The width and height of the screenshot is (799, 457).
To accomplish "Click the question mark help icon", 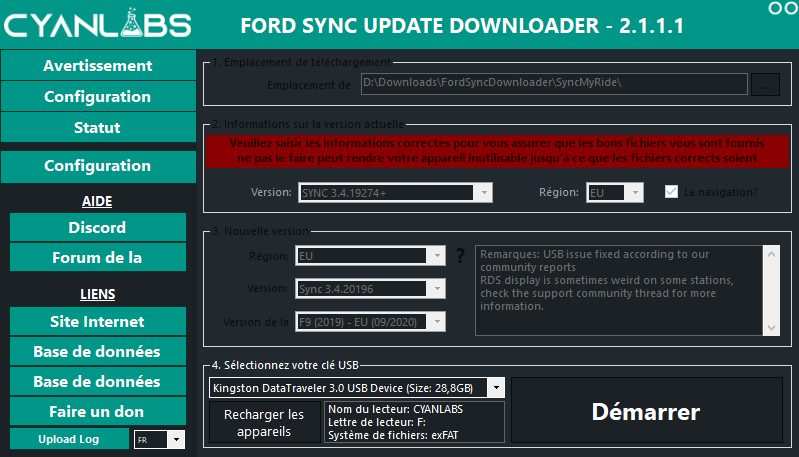I will (x=460, y=255).
